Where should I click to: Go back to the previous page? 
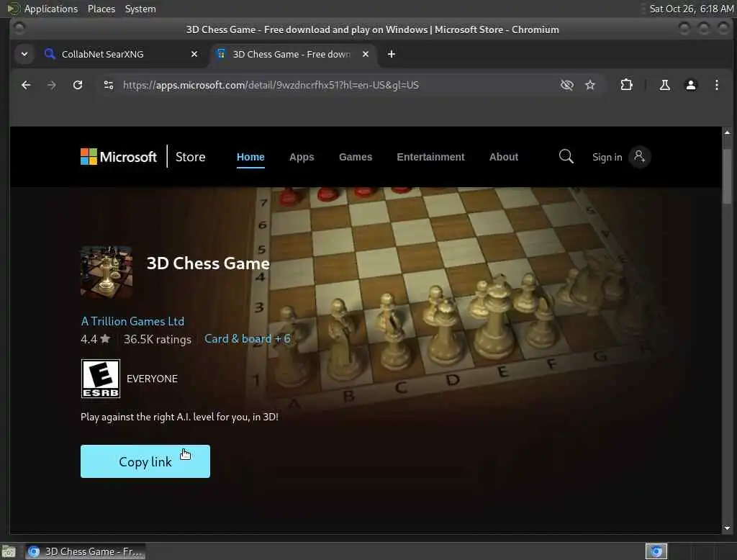(26, 85)
